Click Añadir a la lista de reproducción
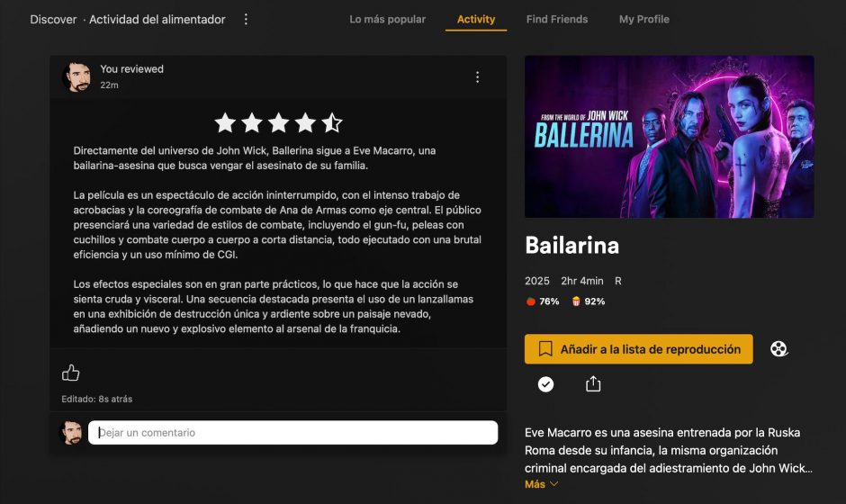846x504 pixels. pyautogui.click(x=638, y=349)
